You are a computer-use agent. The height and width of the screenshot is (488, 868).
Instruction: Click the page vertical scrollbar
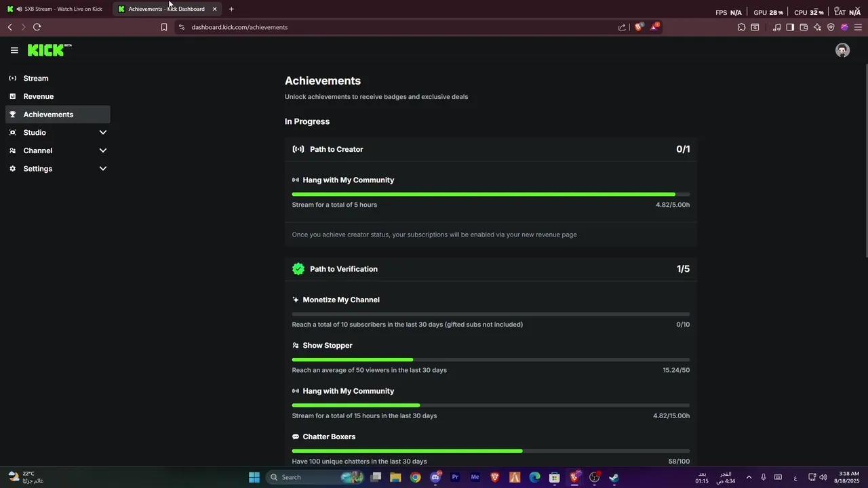point(866,160)
